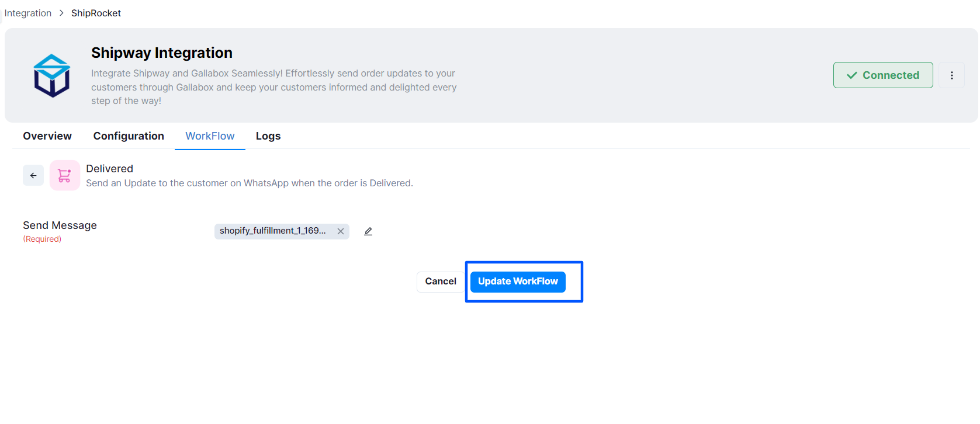Go to the Integration breadcrumb link

pos(28,13)
